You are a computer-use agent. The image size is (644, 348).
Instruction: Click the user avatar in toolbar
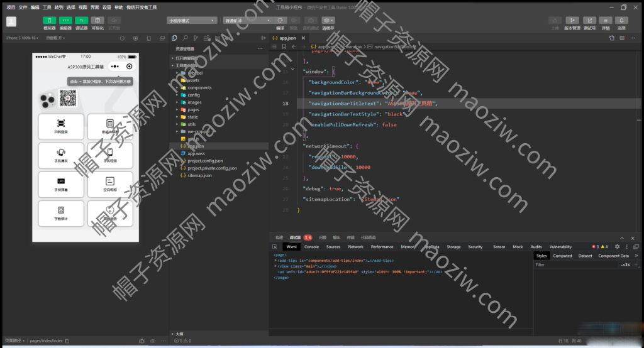click(11, 22)
